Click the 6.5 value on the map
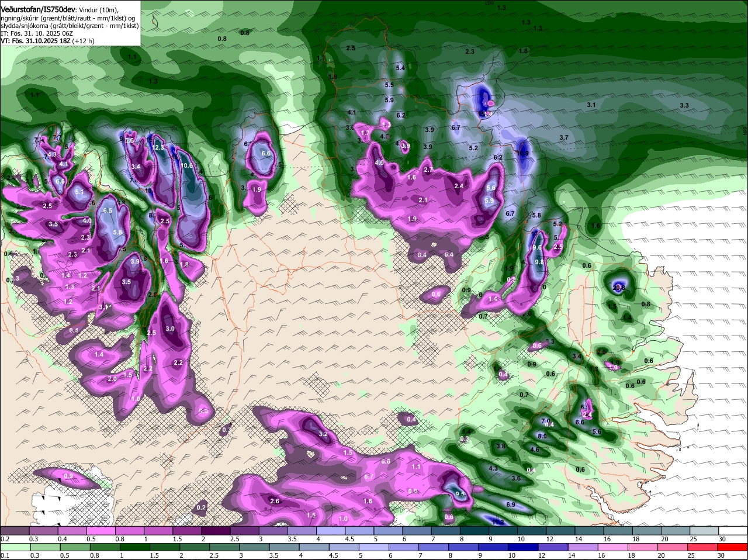Image resolution: width=748 pixels, height=560 pixels. click(x=108, y=210)
